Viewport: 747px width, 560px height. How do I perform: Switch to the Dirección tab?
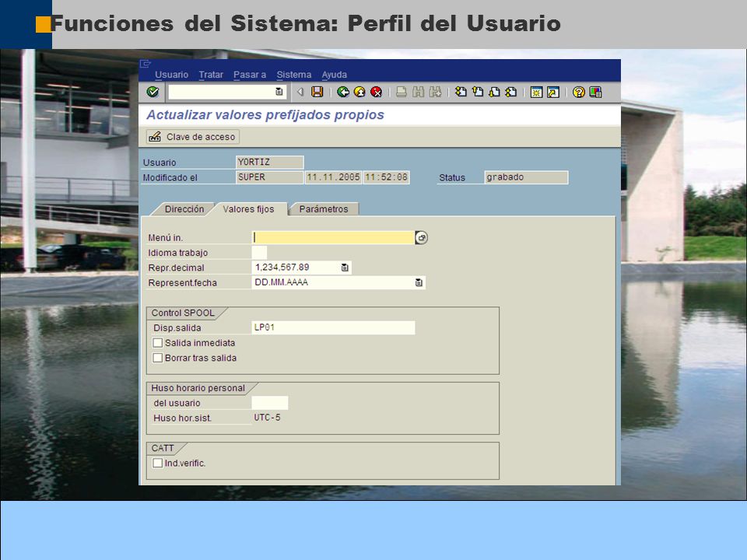click(184, 209)
